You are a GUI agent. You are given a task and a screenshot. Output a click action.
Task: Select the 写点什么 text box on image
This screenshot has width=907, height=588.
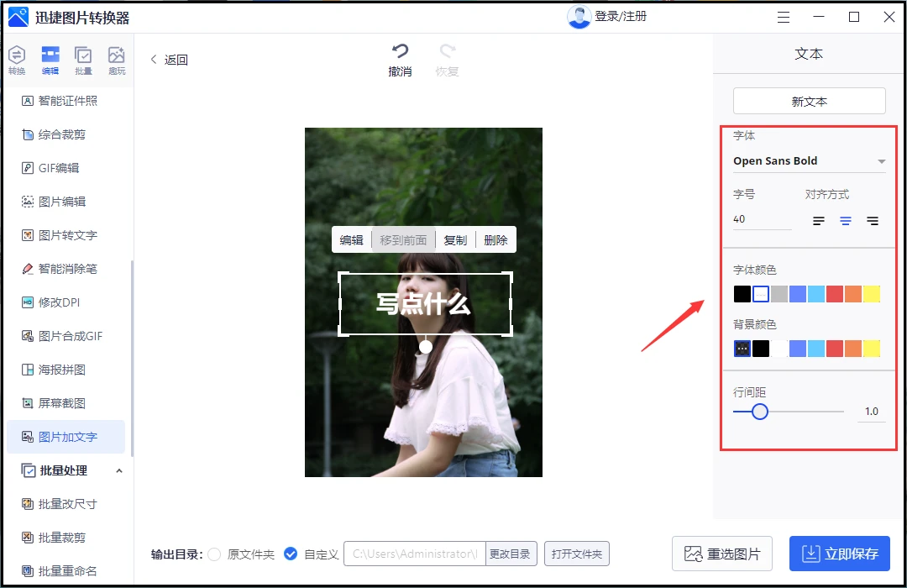coord(425,303)
